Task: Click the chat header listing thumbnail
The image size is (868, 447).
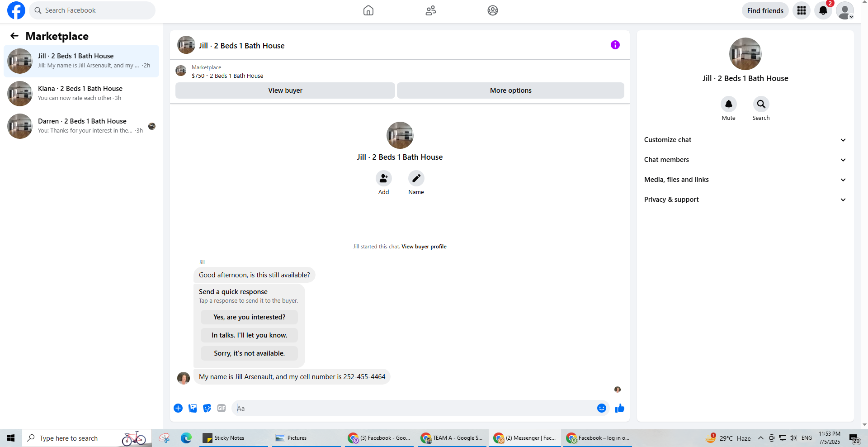Action: tap(186, 45)
